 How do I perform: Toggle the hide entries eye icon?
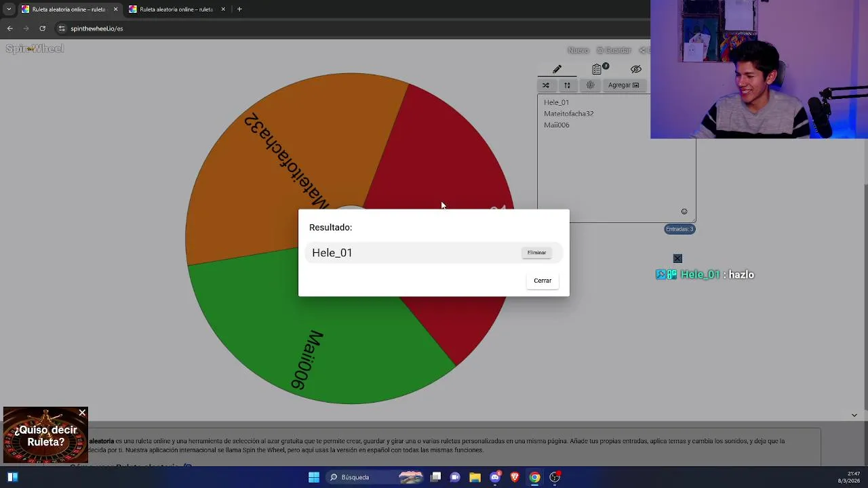(x=636, y=69)
